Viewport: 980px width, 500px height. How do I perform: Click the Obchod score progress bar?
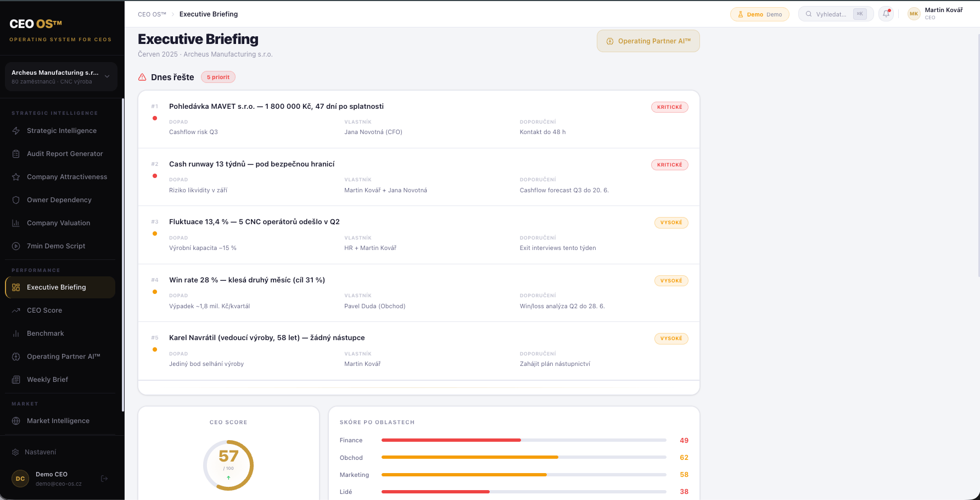[524, 457]
